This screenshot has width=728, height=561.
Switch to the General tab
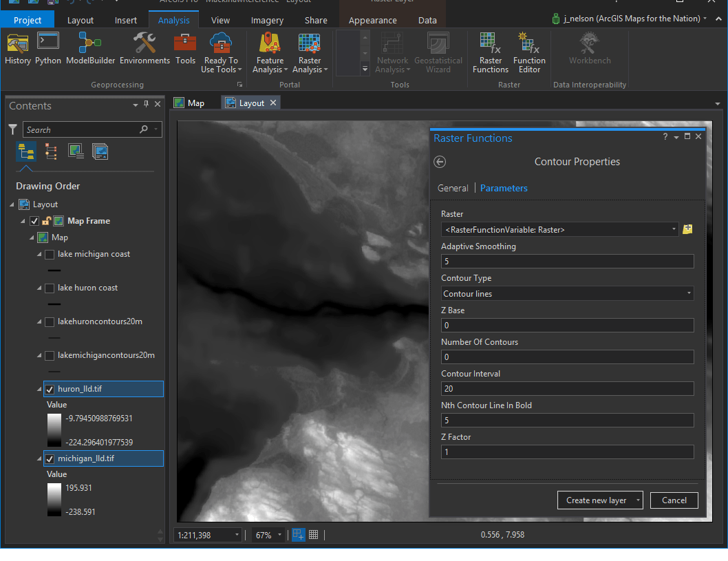coord(453,188)
